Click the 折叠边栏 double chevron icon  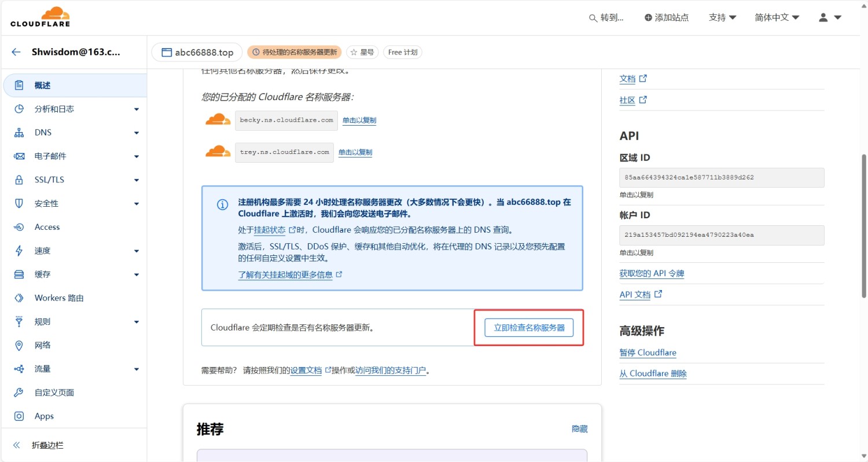[17, 445]
